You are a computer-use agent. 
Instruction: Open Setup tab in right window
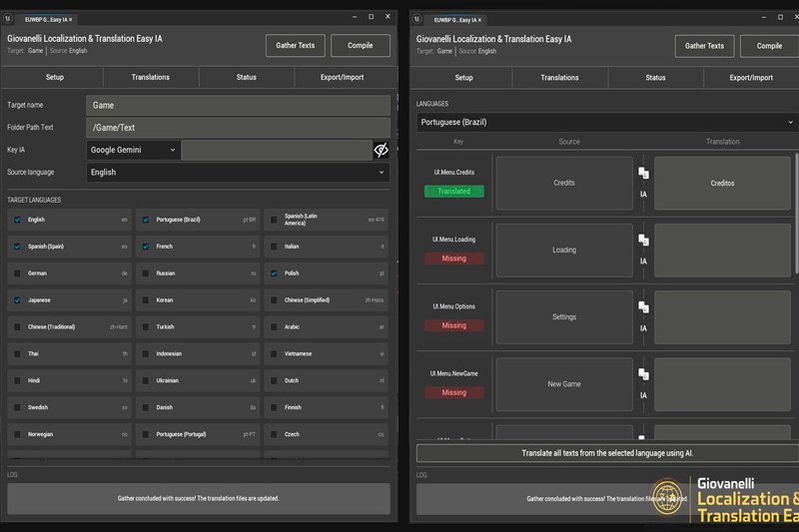pos(463,78)
